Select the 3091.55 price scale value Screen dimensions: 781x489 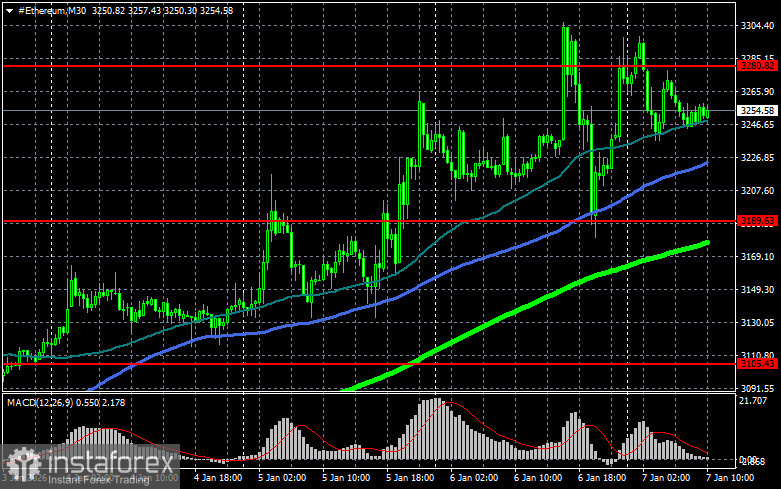tap(757, 388)
